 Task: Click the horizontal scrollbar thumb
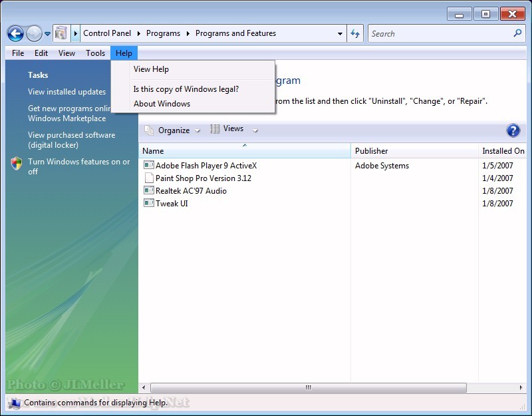click(x=309, y=387)
